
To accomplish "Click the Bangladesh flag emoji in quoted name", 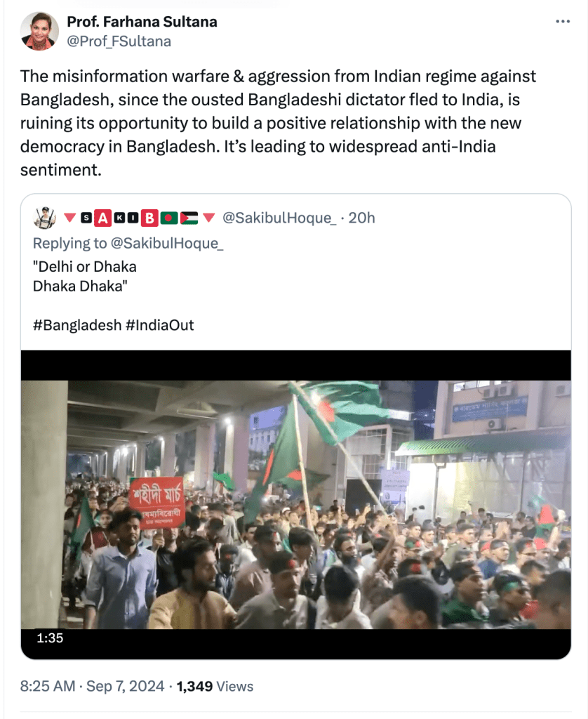I will tap(168, 218).
